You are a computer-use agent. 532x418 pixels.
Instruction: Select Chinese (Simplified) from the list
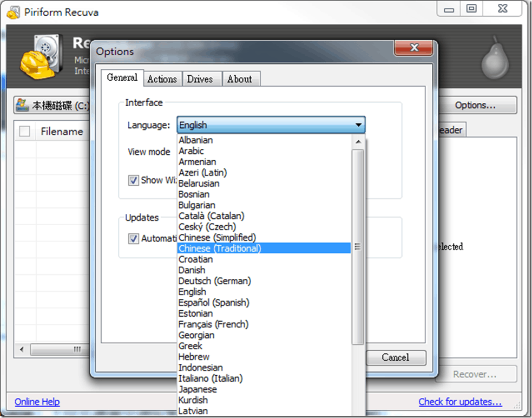264,238
